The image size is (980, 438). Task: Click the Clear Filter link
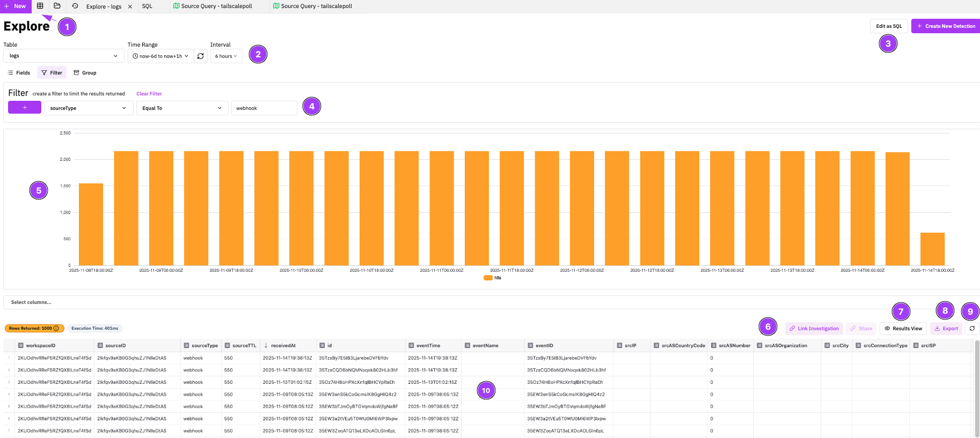pos(149,94)
